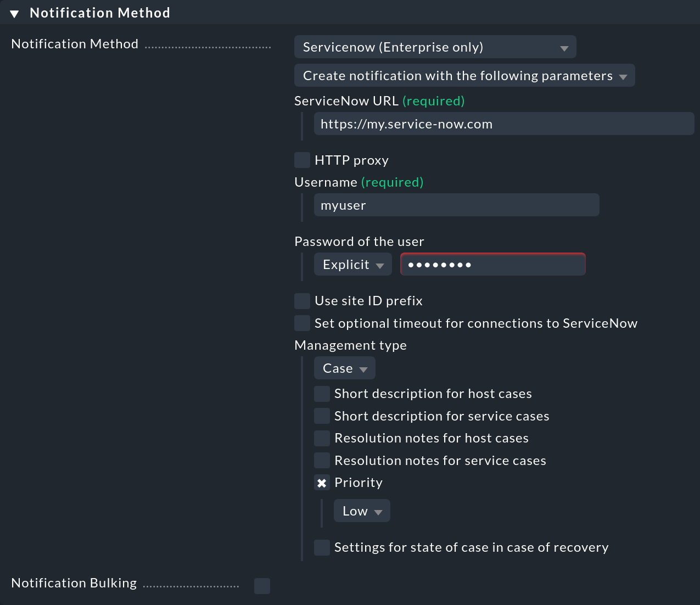Check Short description for service cases

pos(322,416)
